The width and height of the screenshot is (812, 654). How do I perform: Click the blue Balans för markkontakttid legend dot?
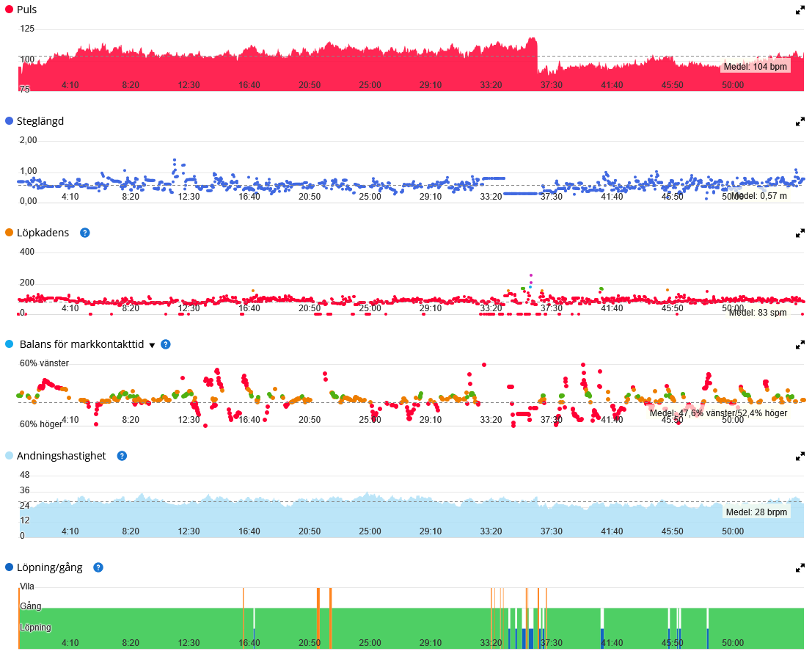tap(9, 344)
